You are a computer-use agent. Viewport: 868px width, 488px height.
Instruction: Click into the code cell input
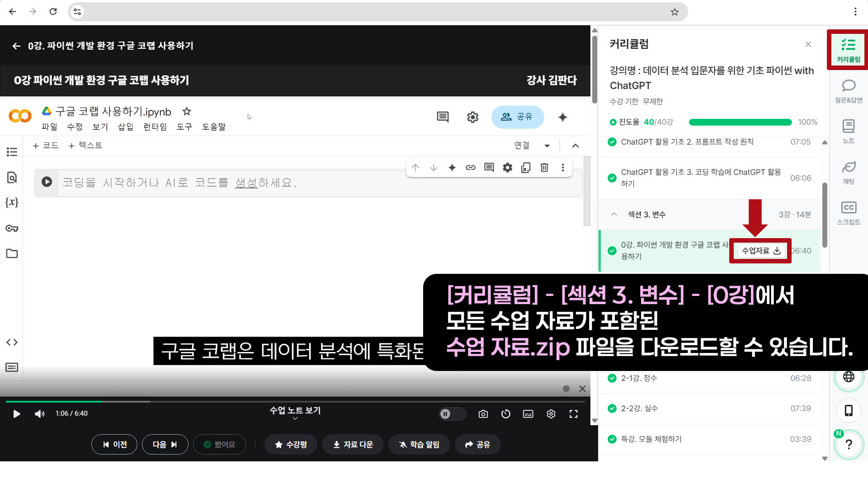pyautogui.click(x=319, y=183)
